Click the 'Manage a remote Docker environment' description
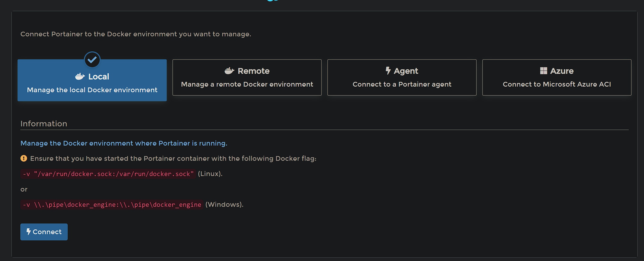 coord(247,84)
